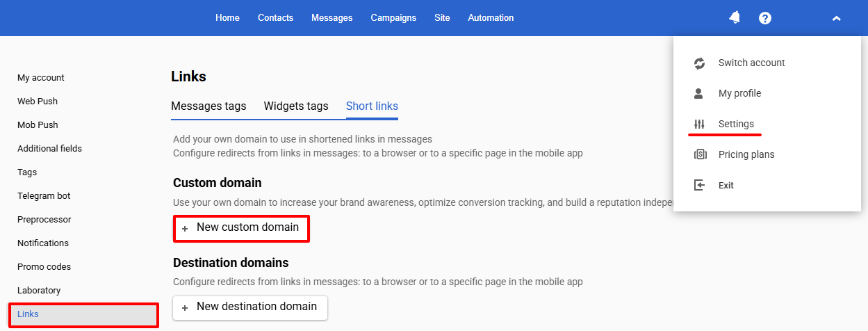This screenshot has height=331, width=868.
Task: Click text 'Add your own domain to use in shortened links'
Action: [x=271, y=140]
